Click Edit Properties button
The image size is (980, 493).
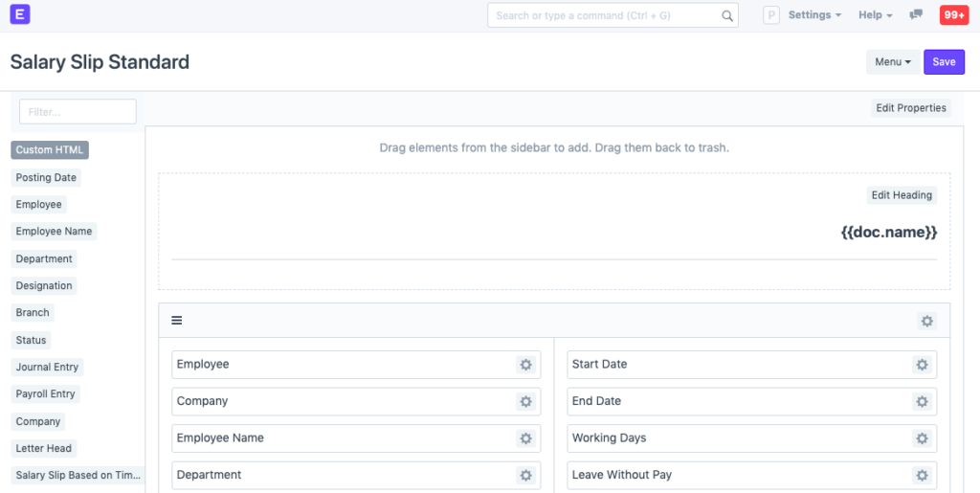tap(911, 108)
